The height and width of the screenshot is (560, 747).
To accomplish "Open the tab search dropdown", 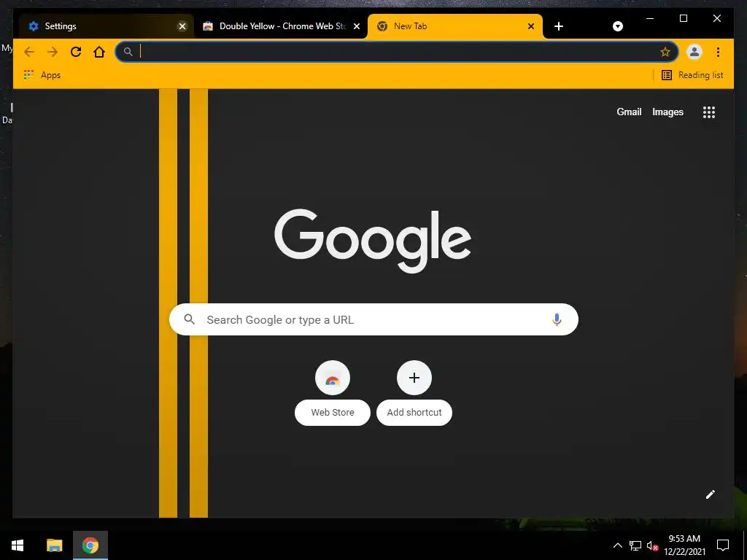I will click(x=617, y=26).
